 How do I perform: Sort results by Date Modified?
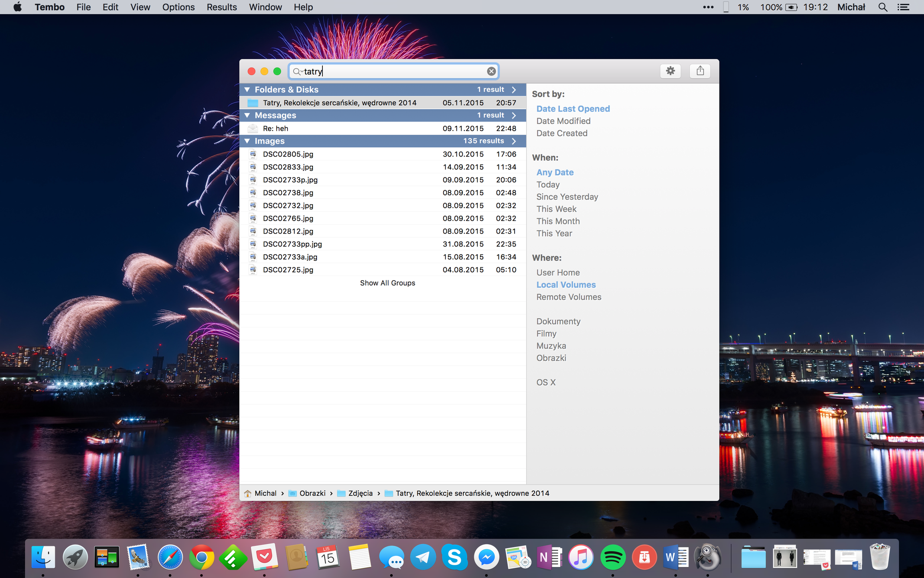pyautogui.click(x=563, y=121)
